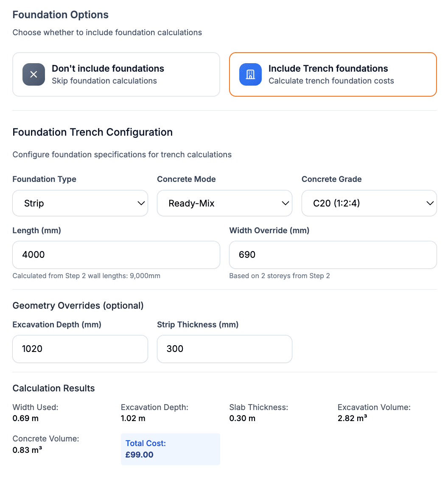Image resolution: width=448 pixels, height=480 pixels.
Task: Select the "Don't include foundations" option
Action: (116, 75)
